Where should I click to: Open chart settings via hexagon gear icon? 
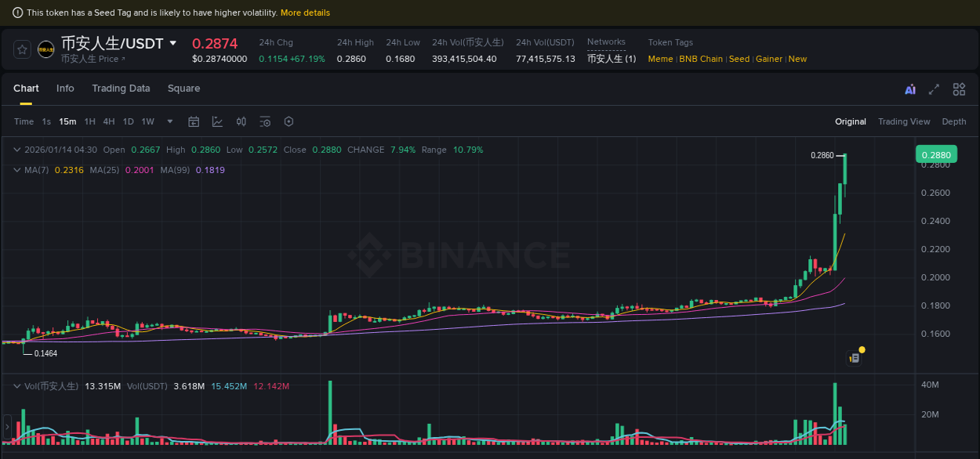pyautogui.click(x=288, y=121)
